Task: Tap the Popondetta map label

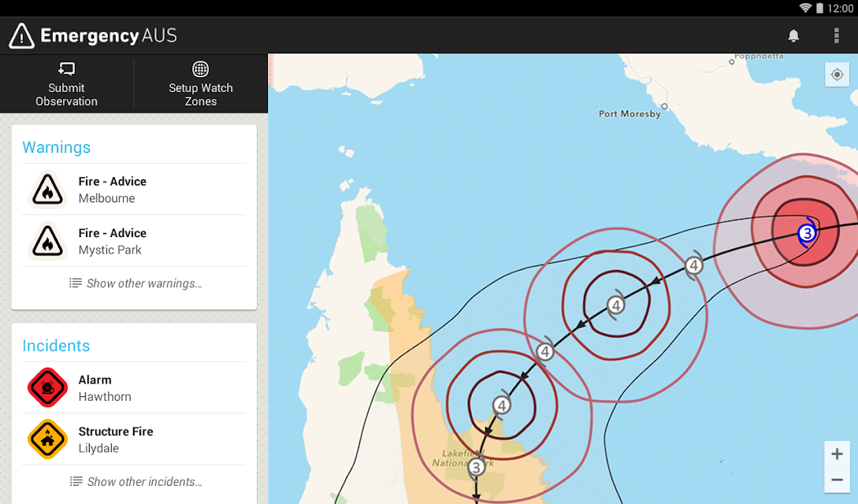Action: point(759,56)
